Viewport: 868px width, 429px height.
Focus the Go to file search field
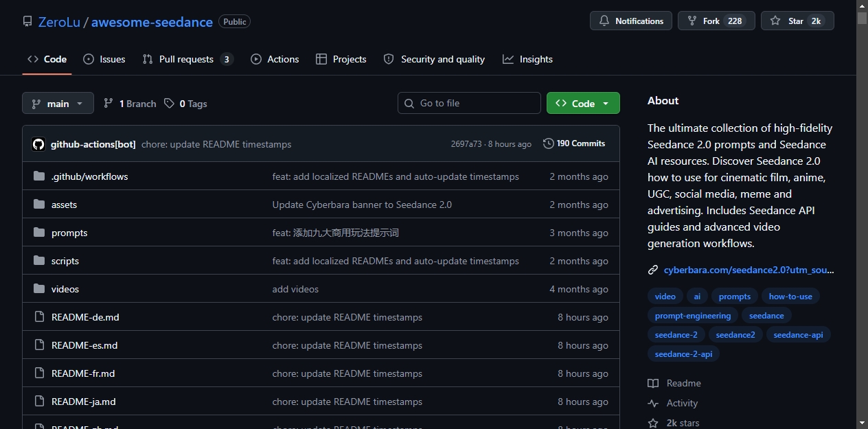(x=469, y=103)
